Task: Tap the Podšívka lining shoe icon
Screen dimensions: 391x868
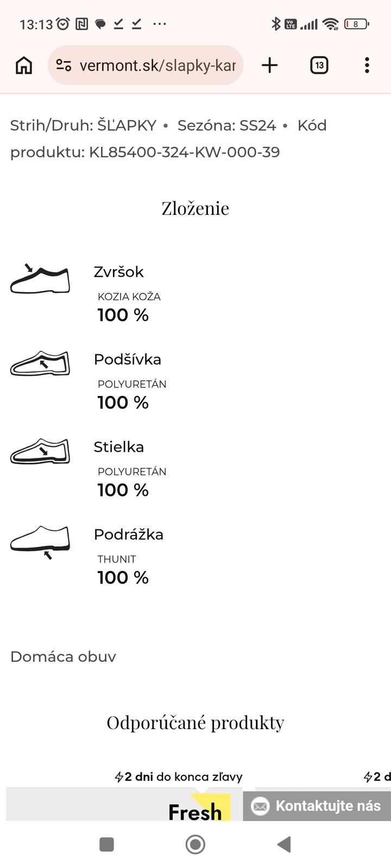Action: tap(40, 363)
